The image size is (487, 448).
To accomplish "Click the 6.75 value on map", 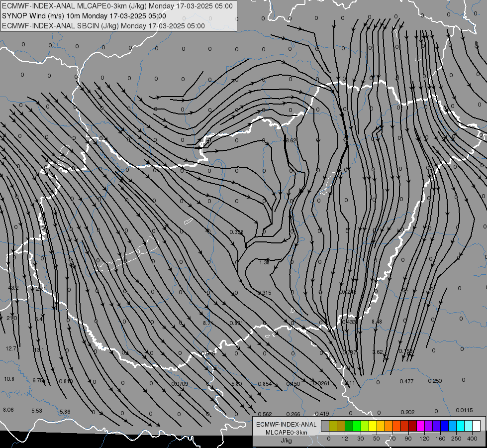I will [38, 380].
